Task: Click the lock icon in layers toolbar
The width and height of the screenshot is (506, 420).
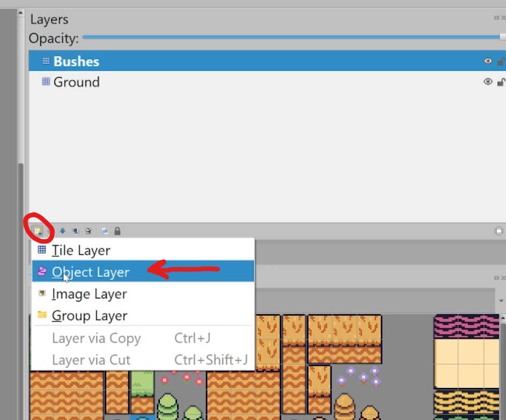Action: pyautogui.click(x=117, y=231)
